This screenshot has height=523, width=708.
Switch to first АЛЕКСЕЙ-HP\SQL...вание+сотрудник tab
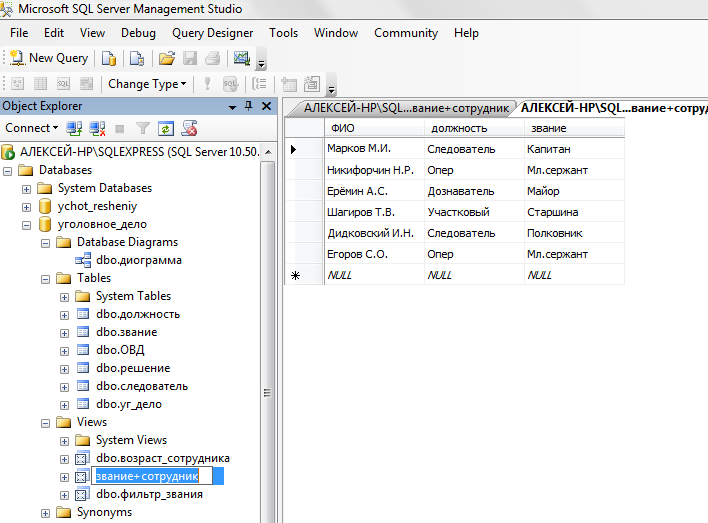click(x=405, y=108)
